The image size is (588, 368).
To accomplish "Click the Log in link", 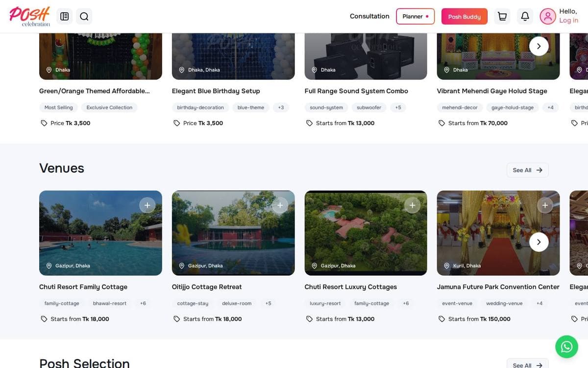I will click(x=569, y=21).
